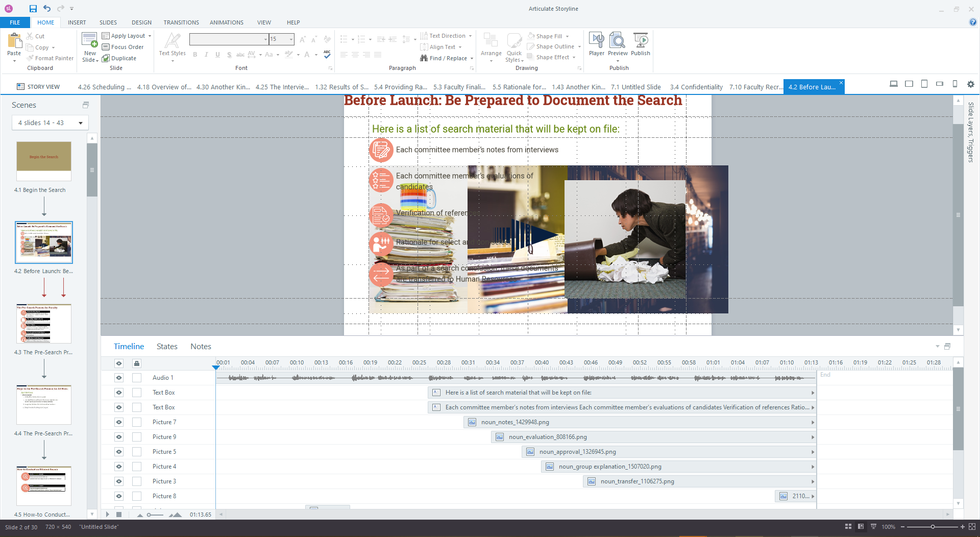Toggle show/hide all timeline objects
The width and height of the screenshot is (980, 537).
coord(119,363)
